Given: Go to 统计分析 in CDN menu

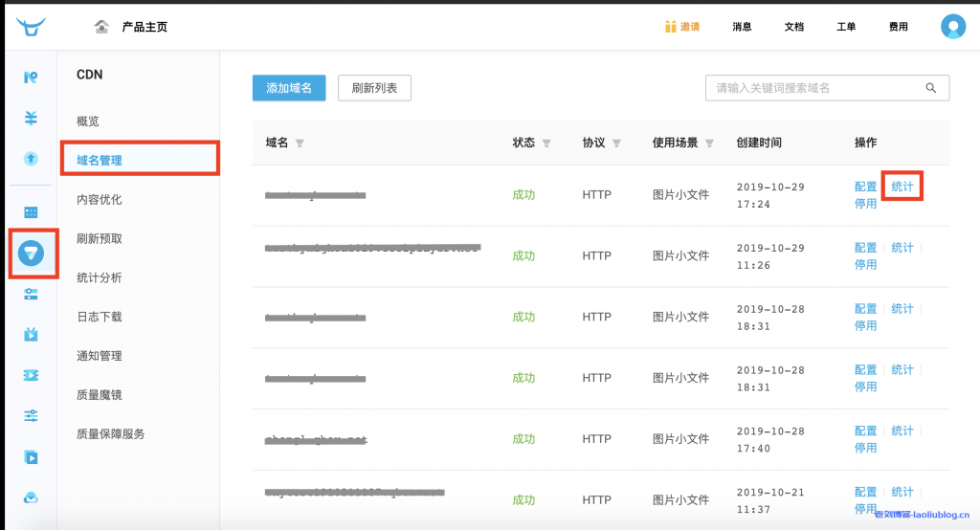Looking at the screenshot, I should tap(100, 277).
